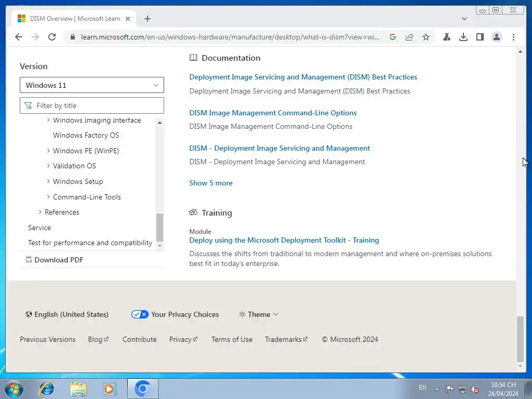The image size is (532, 399).
Task: Open the tab search chevron
Action: click(x=464, y=19)
